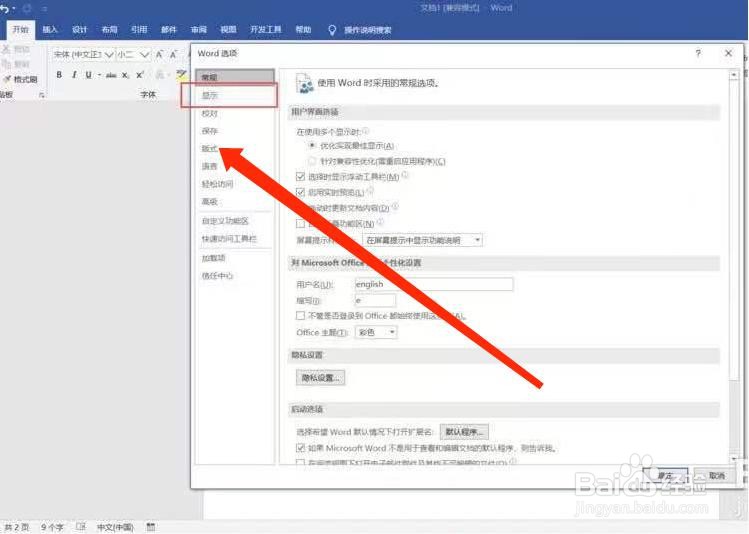The width and height of the screenshot is (749, 534).
Task: Select radio 针对兼容性优化(需重启应用程序)
Action: [x=312, y=161]
